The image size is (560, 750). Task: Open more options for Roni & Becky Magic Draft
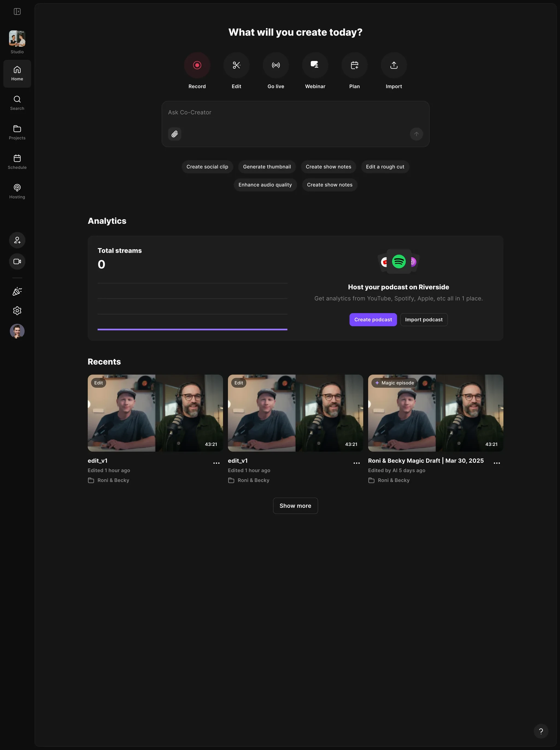tap(497, 463)
